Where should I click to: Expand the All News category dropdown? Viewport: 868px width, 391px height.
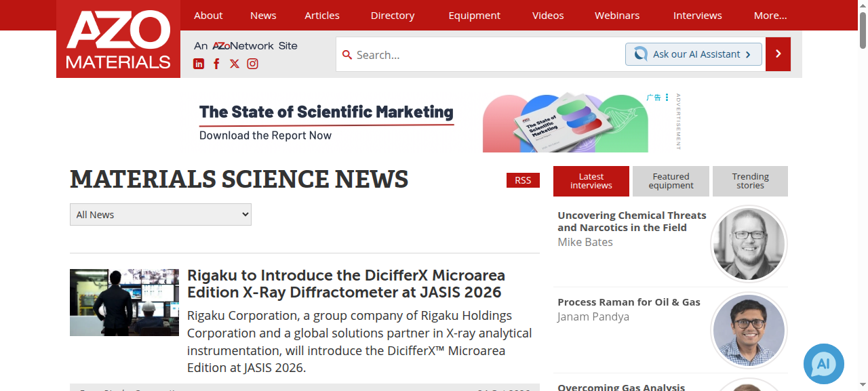161,215
